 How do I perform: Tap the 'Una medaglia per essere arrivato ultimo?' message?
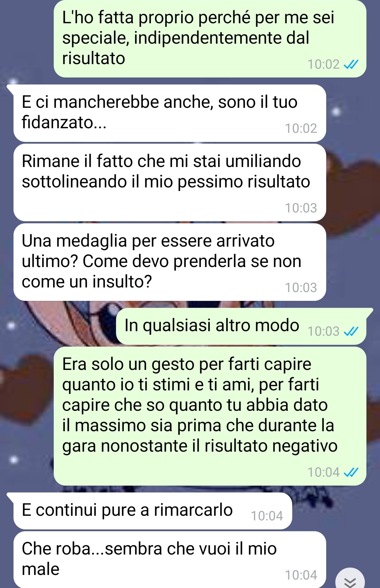point(170,262)
